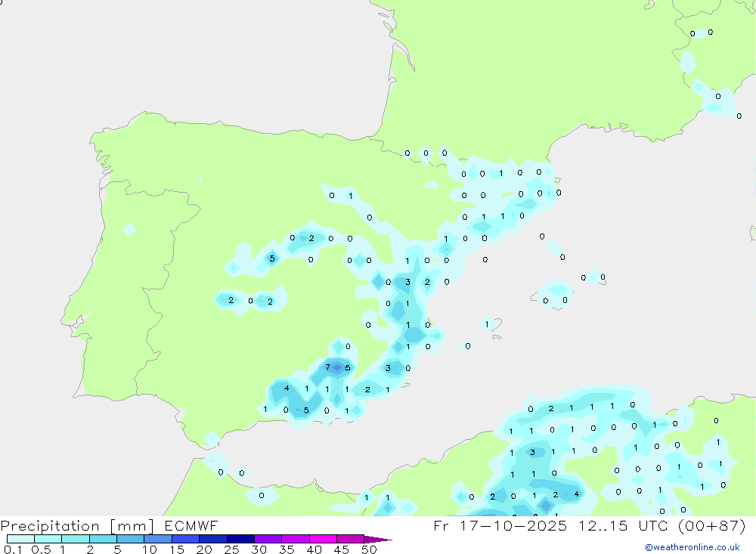This screenshot has width=756, height=554.
Task: Select the 20–25 mm dark blue swatch
Action: [213, 539]
